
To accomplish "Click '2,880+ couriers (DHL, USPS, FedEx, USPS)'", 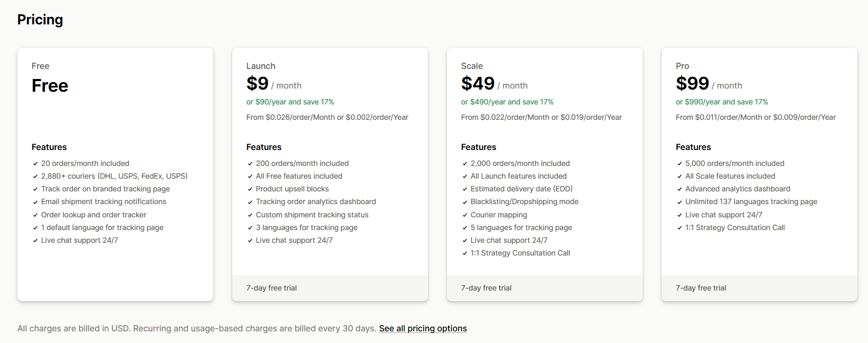I will tap(115, 176).
